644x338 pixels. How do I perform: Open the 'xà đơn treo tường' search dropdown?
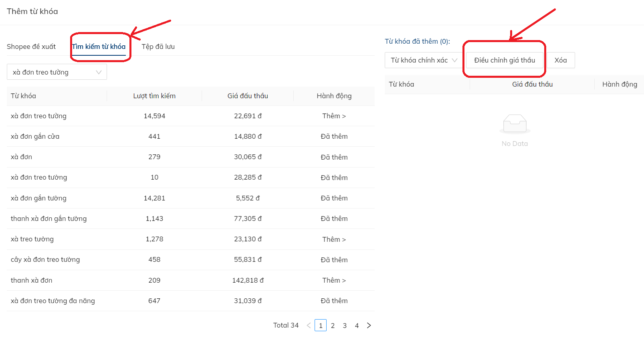57,72
